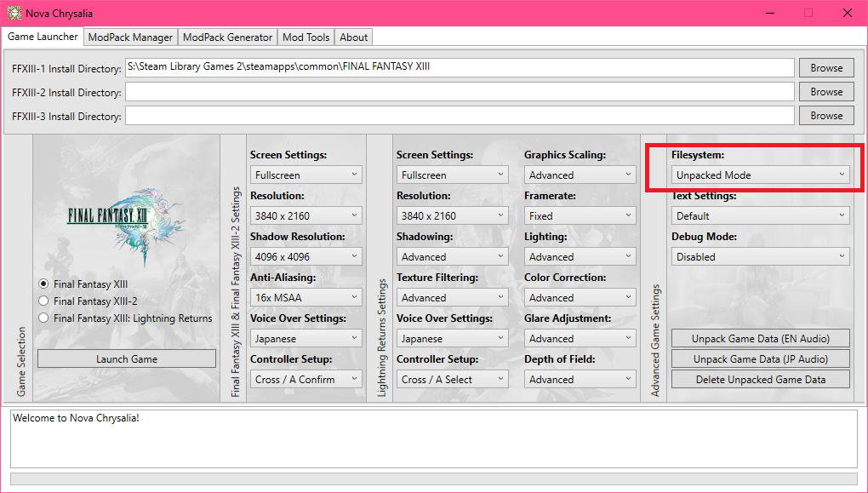The height and width of the screenshot is (493, 868).
Task: Browse for the FFXIII-2 install directory
Action: [826, 92]
